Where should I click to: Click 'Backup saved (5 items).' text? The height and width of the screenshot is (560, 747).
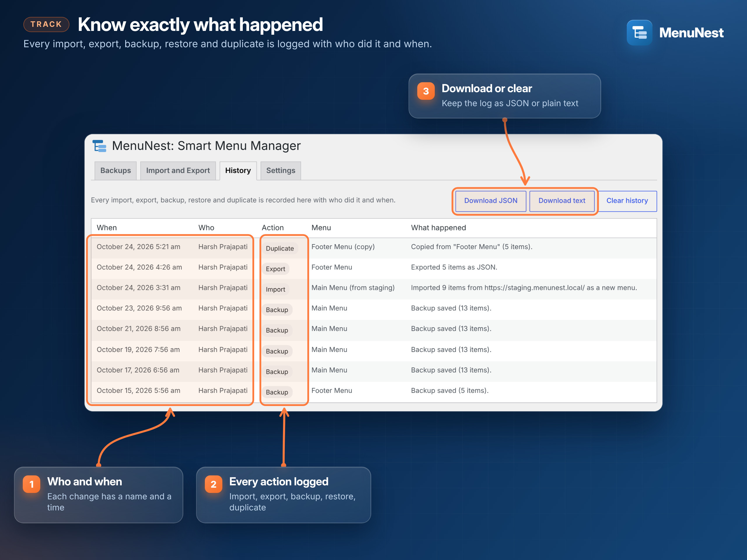click(x=449, y=391)
